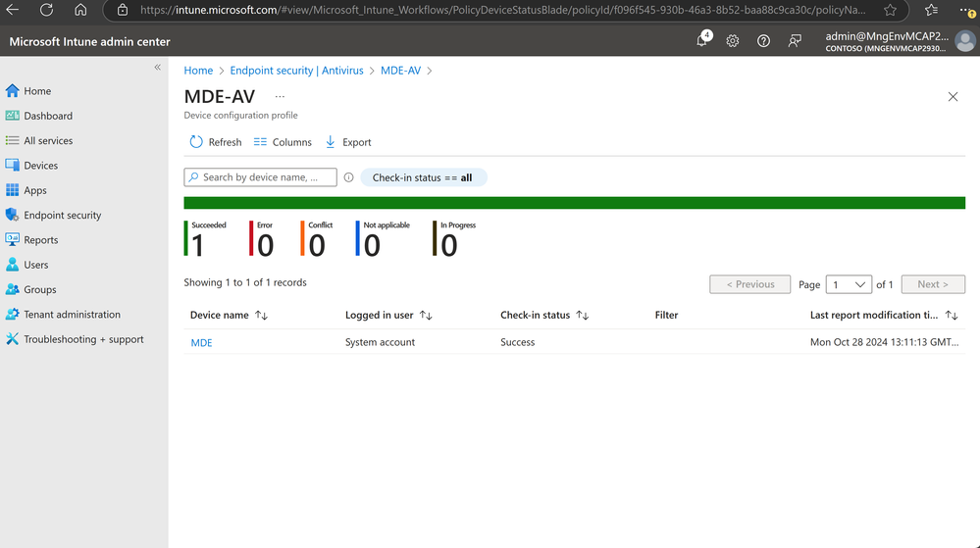Open the Page number dropdown
The height and width of the screenshot is (548, 980).
[849, 284]
